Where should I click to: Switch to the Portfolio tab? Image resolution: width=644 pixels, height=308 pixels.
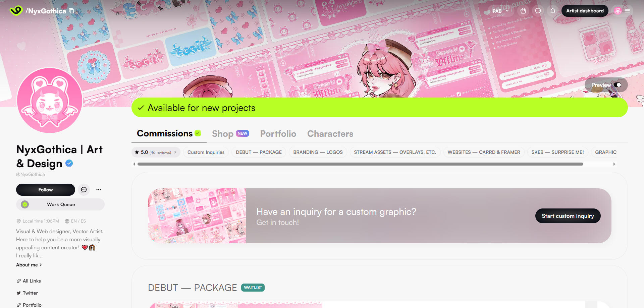[278, 134]
